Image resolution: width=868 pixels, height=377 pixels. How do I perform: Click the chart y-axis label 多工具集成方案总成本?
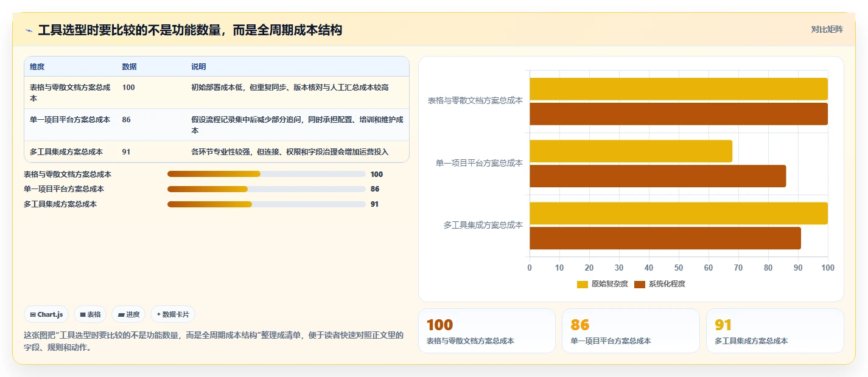point(483,225)
